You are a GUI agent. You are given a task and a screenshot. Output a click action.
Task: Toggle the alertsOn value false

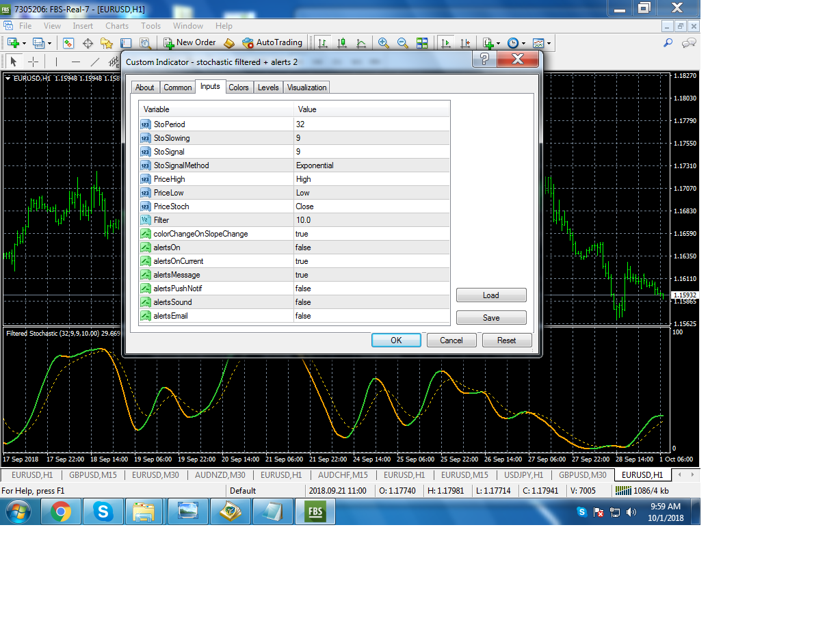[303, 247]
